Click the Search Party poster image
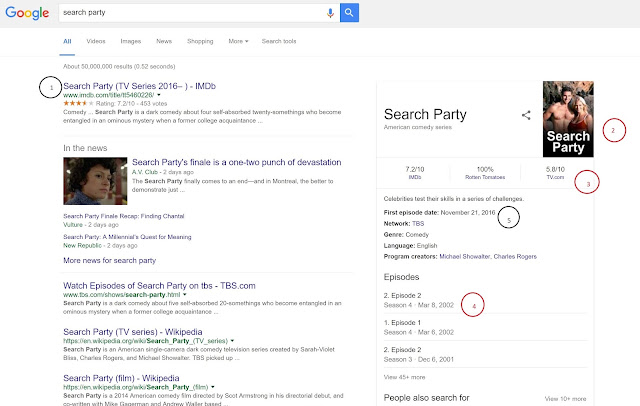 568,119
